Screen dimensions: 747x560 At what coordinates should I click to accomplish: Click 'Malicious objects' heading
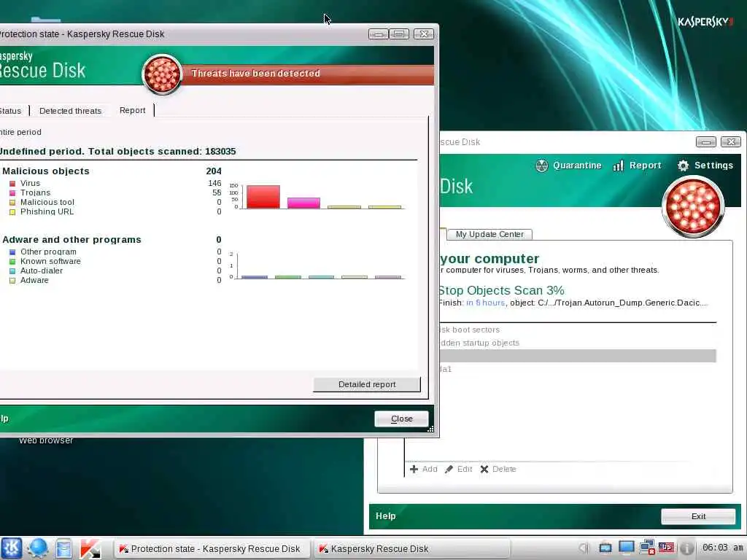pyautogui.click(x=46, y=171)
